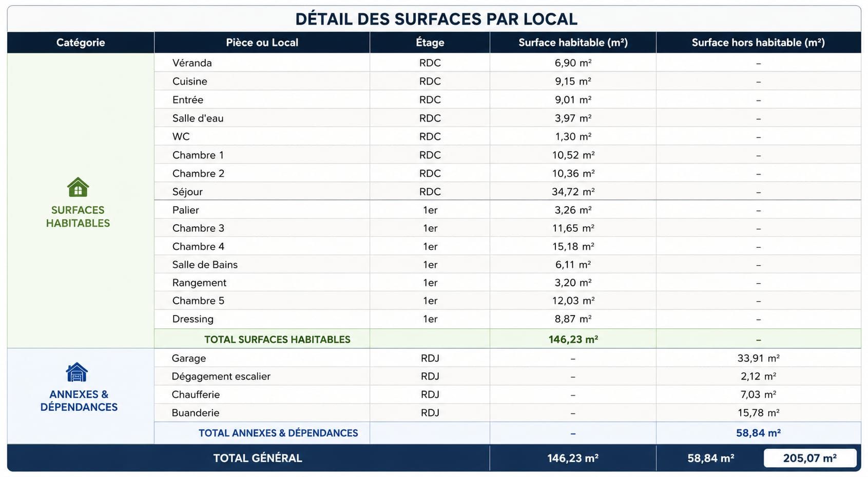Click the '1er' floor cell in the Dressing row

click(430, 319)
